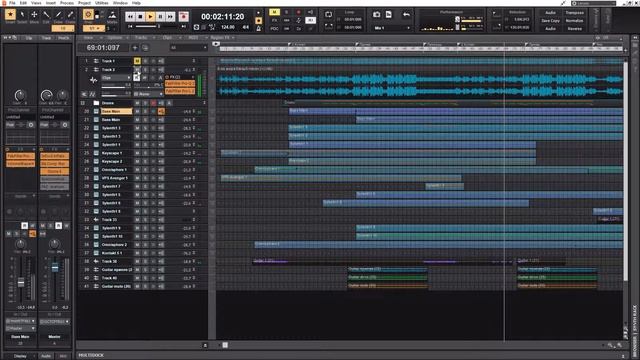Open the Edit menu
The width and height of the screenshot is (640, 360).
(23, 3)
